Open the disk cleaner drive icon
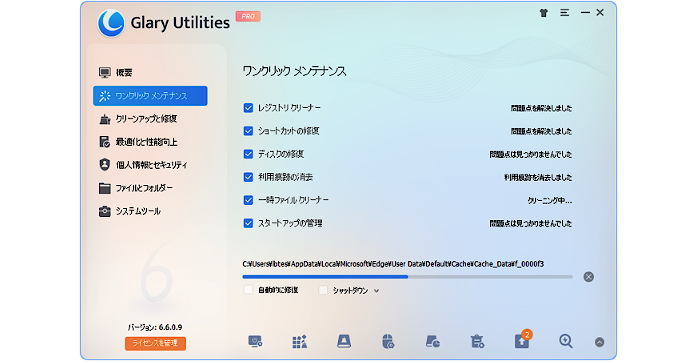This screenshot has height=363, width=700. pyautogui.click(x=344, y=342)
